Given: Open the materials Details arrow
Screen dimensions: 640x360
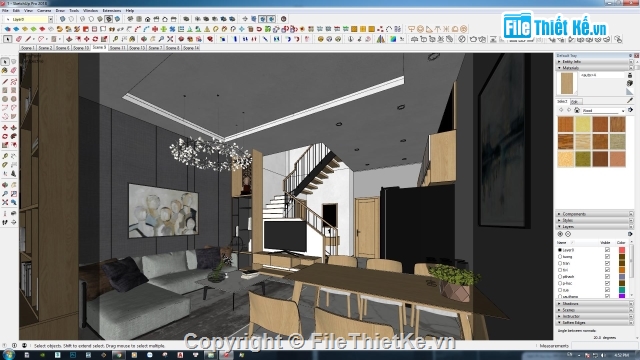Looking at the screenshot, I should [x=630, y=110].
